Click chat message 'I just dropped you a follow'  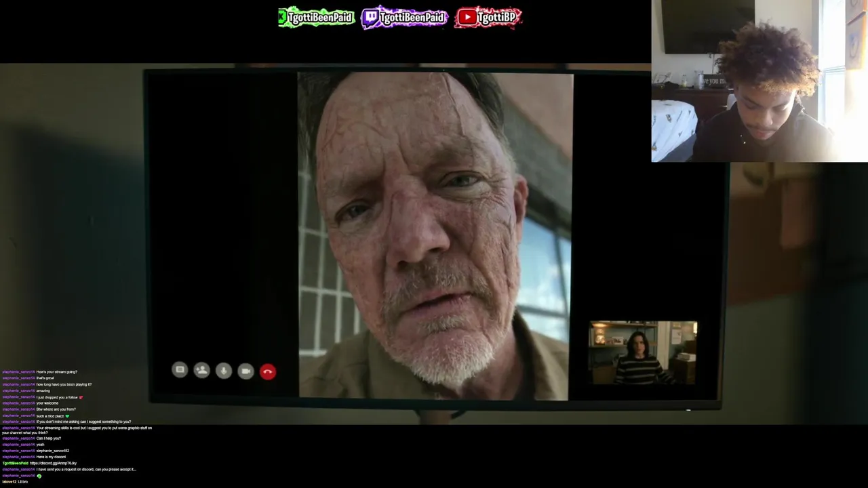click(57, 397)
